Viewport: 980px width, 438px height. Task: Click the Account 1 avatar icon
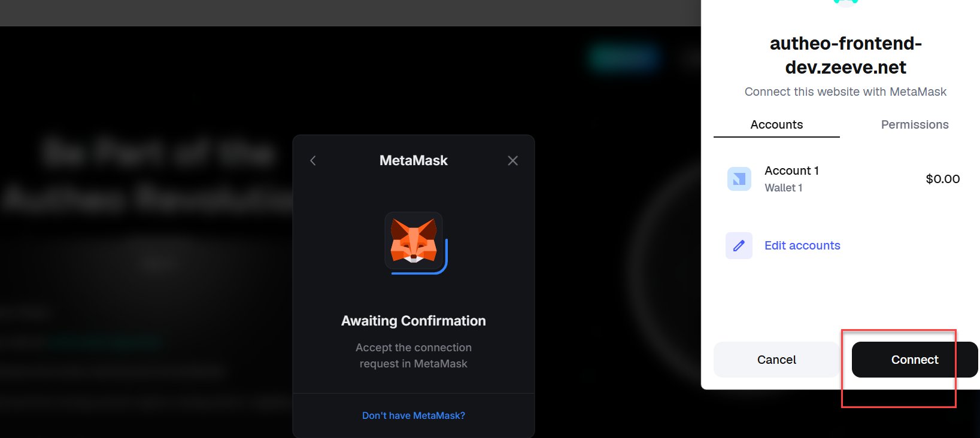pyautogui.click(x=739, y=179)
